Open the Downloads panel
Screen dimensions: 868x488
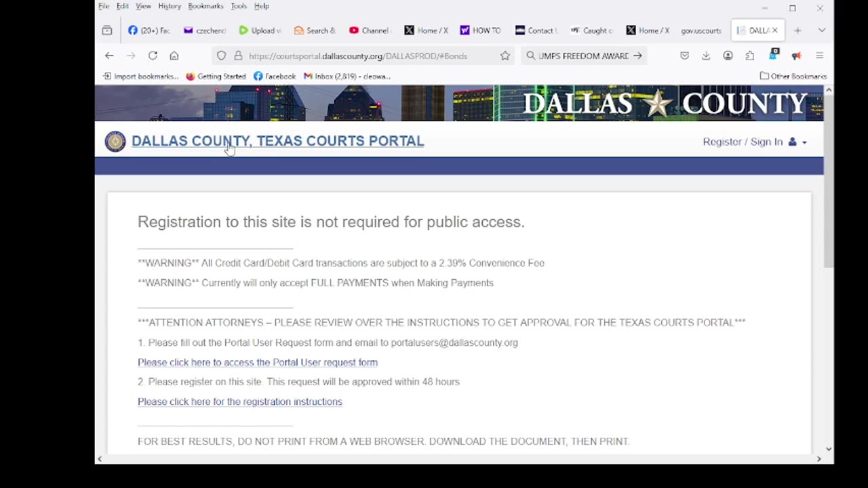[x=706, y=56]
